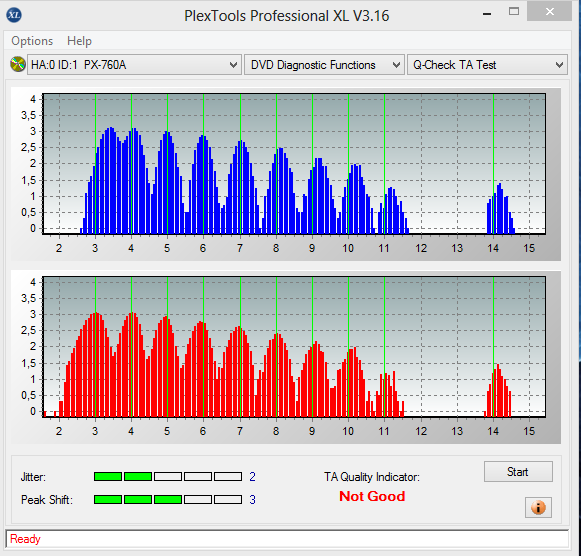Click the blue histogram graph
Screen dimensions: 581x556
point(294,164)
